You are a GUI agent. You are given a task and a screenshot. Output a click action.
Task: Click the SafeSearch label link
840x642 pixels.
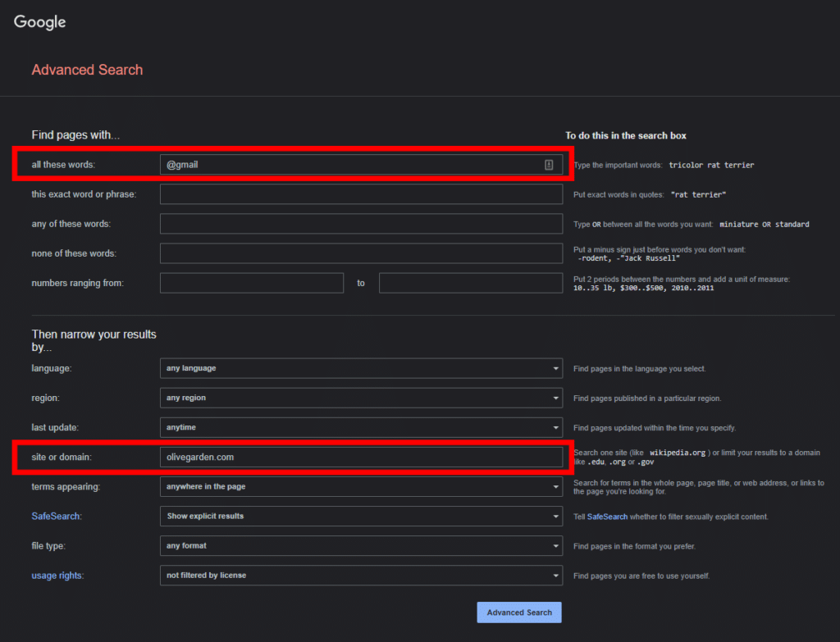coord(56,517)
